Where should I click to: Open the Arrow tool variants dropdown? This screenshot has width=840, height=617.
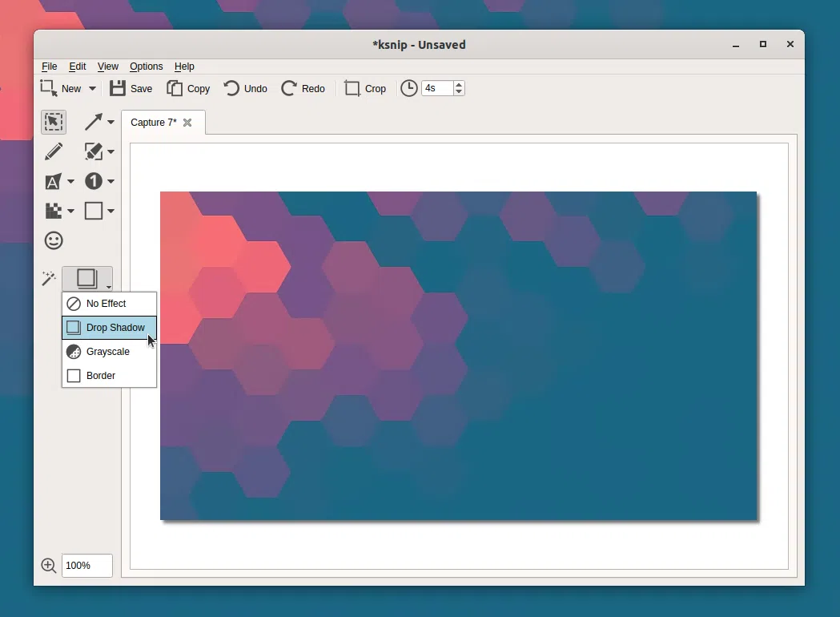tap(111, 123)
